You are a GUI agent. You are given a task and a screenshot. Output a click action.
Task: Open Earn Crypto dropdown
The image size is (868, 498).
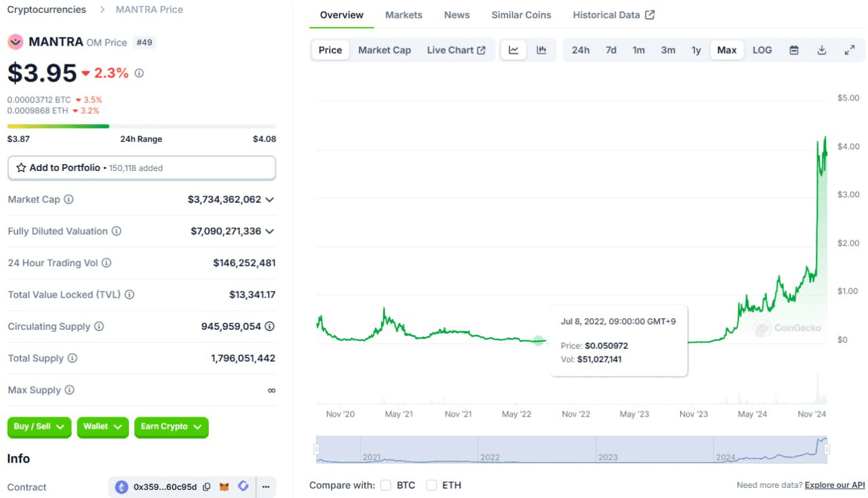tap(171, 427)
